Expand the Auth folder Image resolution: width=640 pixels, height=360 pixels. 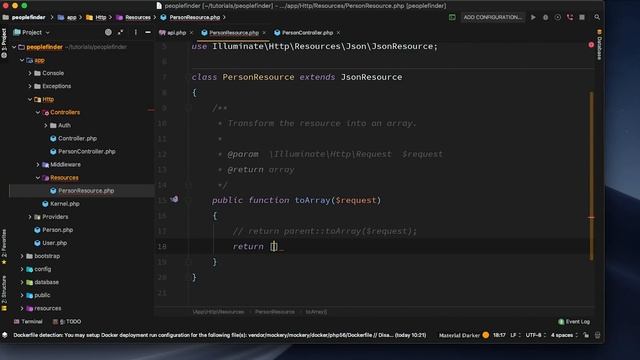[46, 125]
